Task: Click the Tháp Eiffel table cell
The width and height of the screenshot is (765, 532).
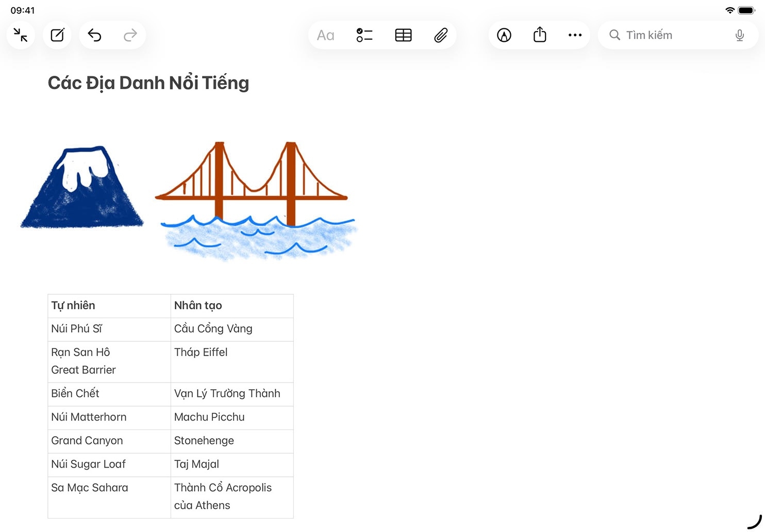Action: point(231,361)
